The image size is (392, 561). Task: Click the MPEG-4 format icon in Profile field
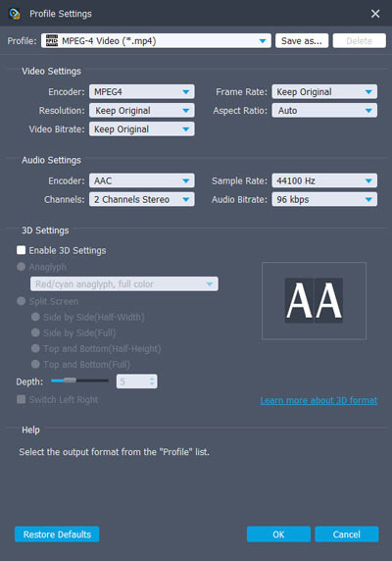coord(52,41)
